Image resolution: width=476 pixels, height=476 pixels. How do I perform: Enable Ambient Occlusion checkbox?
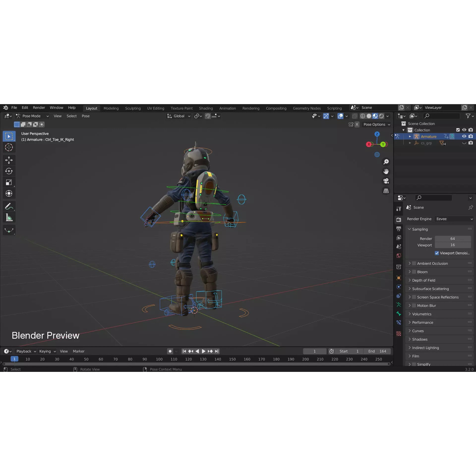pos(414,264)
